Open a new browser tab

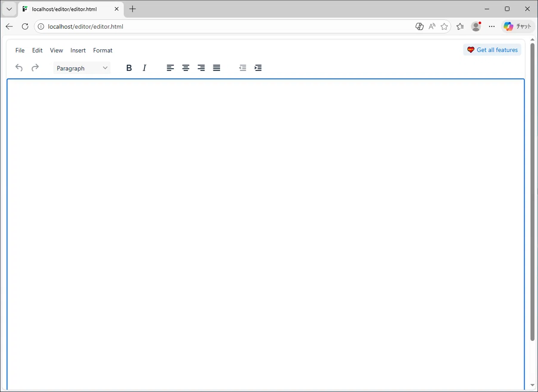point(133,9)
